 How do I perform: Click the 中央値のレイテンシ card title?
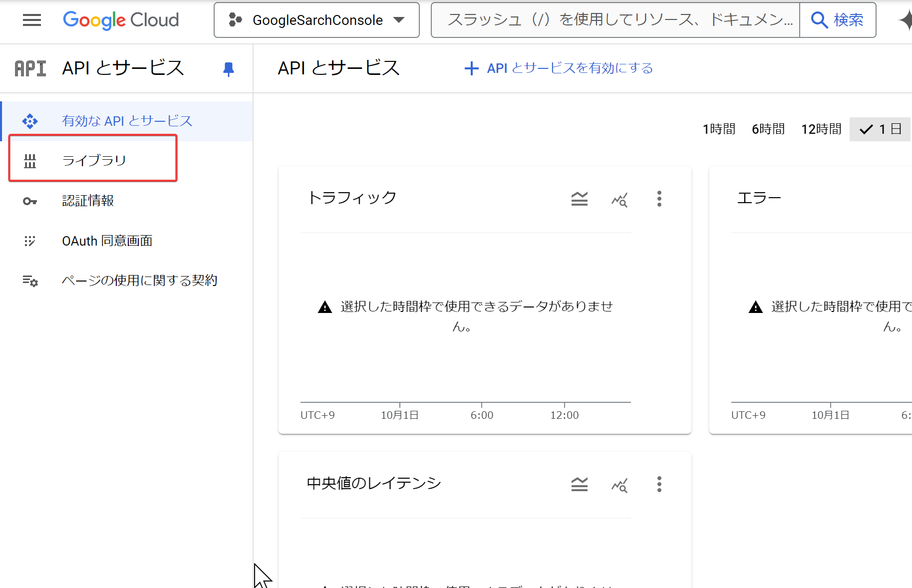pos(374,483)
